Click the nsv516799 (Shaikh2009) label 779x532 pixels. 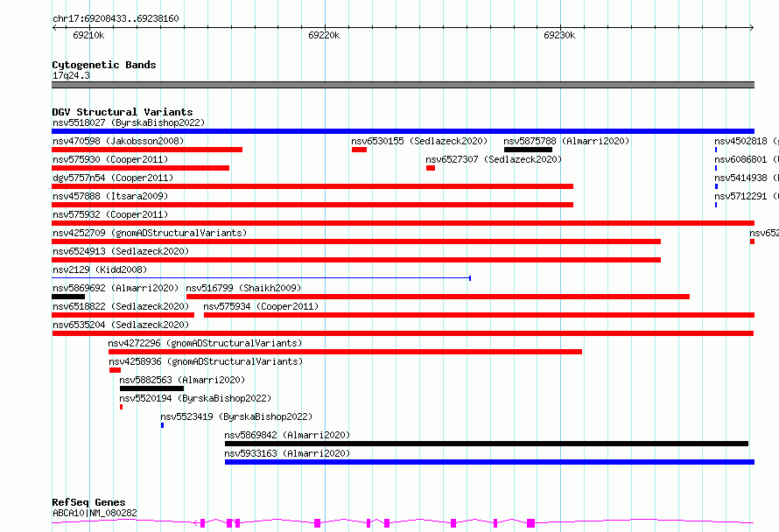pyautogui.click(x=243, y=288)
